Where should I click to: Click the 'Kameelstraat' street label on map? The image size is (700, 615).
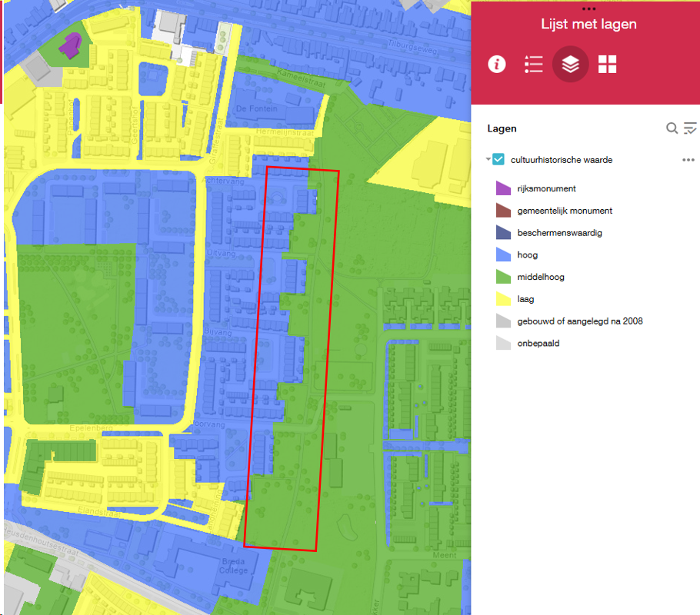click(x=302, y=78)
